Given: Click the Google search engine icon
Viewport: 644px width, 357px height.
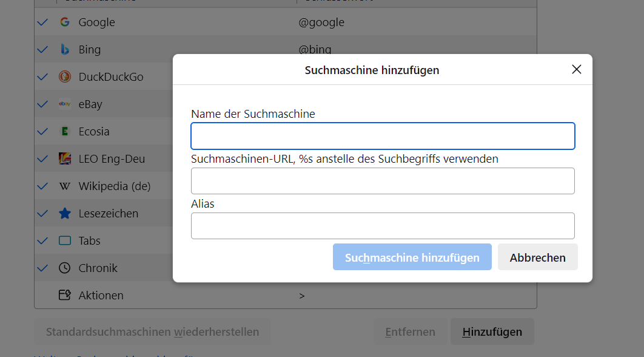Looking at the screenshot, I should [x=65, y=22].
